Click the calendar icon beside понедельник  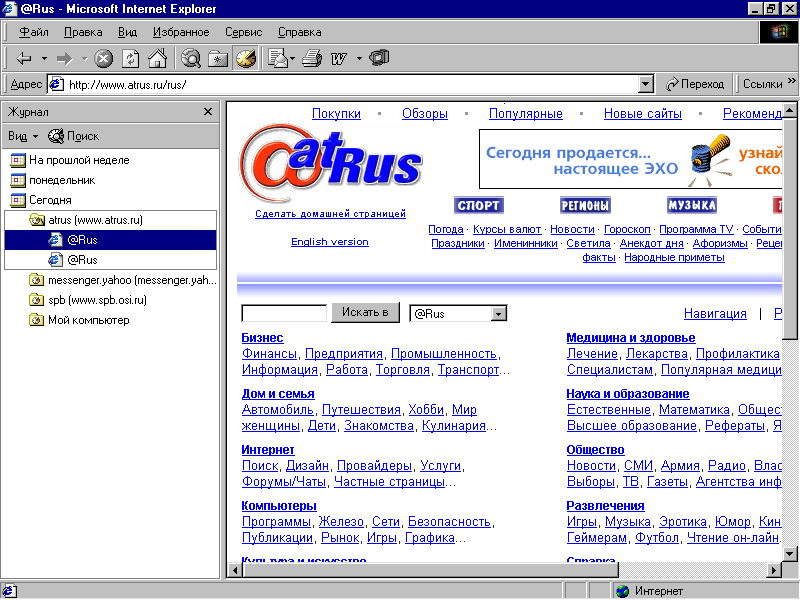pos(18,180)
